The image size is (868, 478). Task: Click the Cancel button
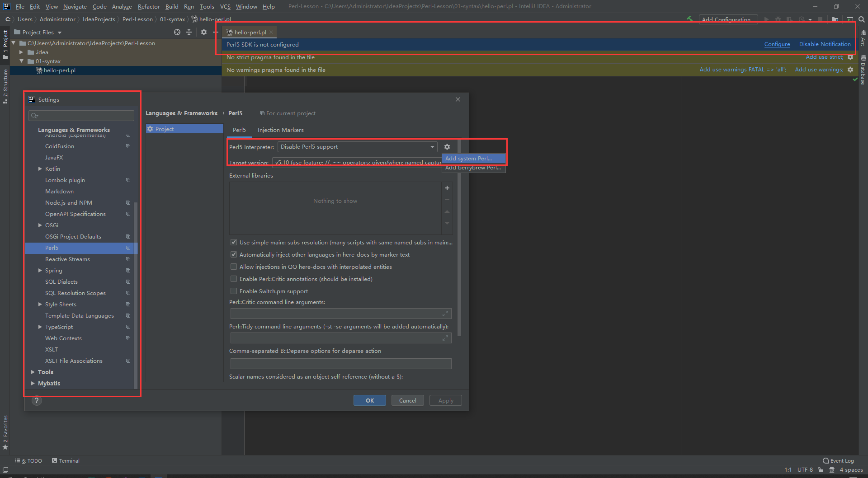click(407, 400)
